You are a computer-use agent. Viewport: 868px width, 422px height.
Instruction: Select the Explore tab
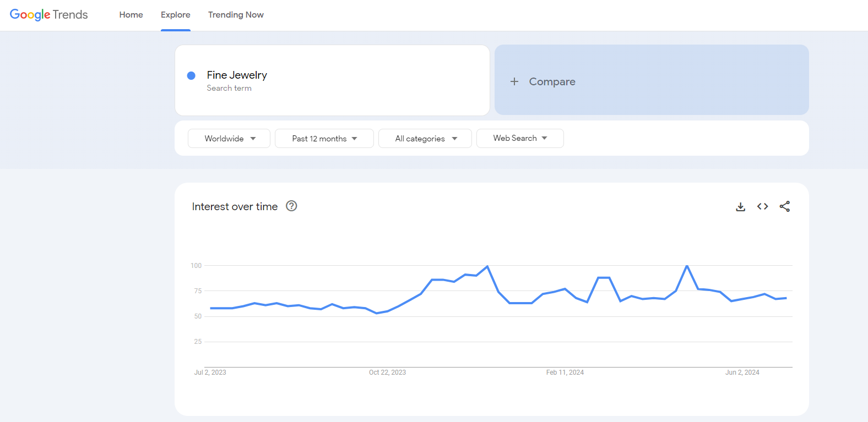[176, 15]
